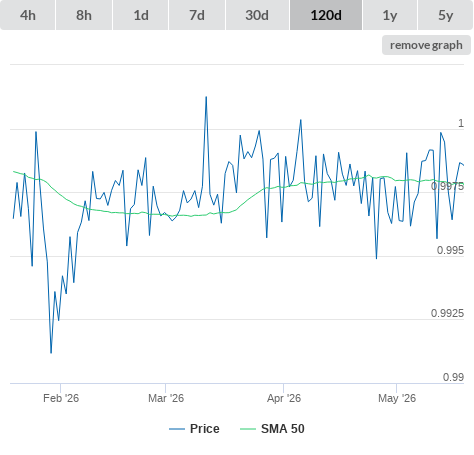
Task: Click the Feb '26 axis tick label
Action: click(61, 398)
